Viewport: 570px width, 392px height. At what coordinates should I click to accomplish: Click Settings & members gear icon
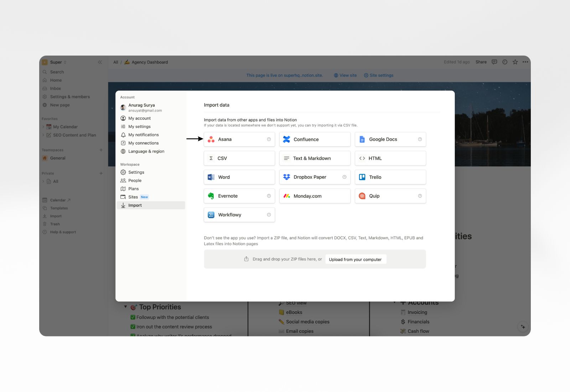point(45,97)
